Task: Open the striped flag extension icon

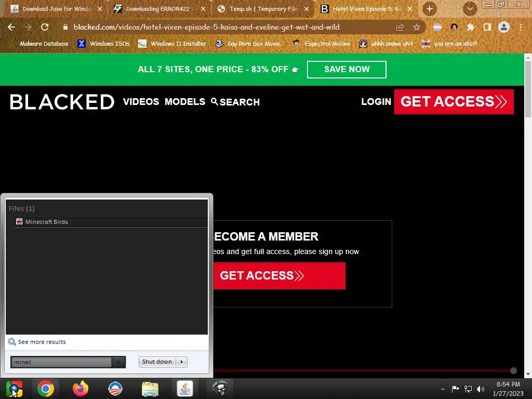Action: click(x=437, y=27)
